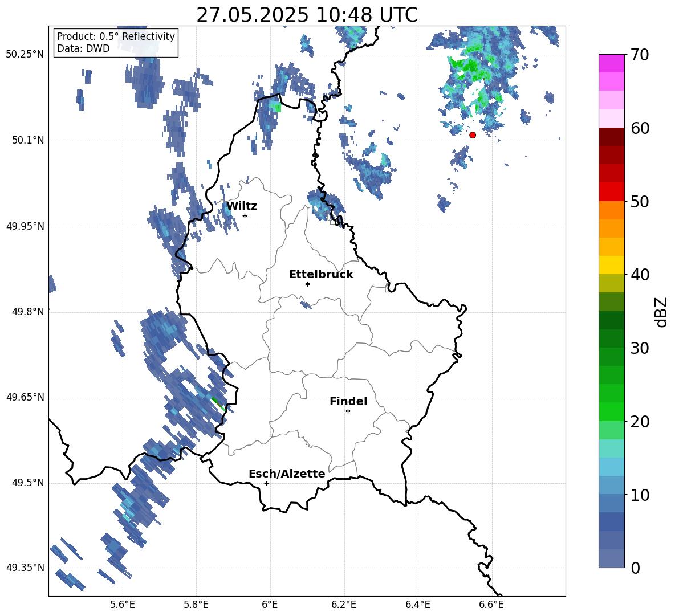Click the small radar echo south of Ettelbruck
Viewport: 675px width, 616px height.
306,305
